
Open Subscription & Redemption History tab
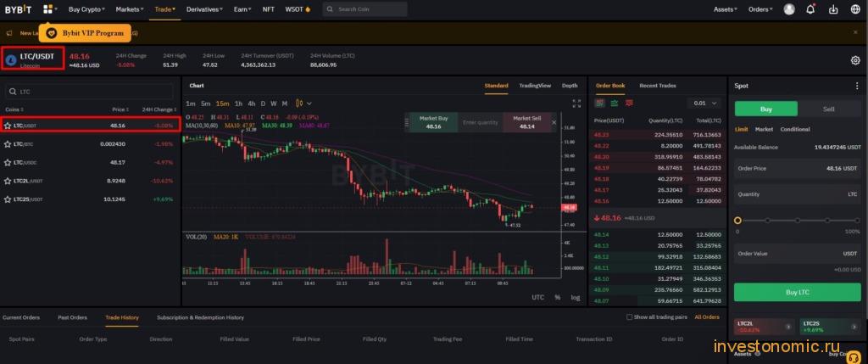pyautogui.click(x=200, y=317)
